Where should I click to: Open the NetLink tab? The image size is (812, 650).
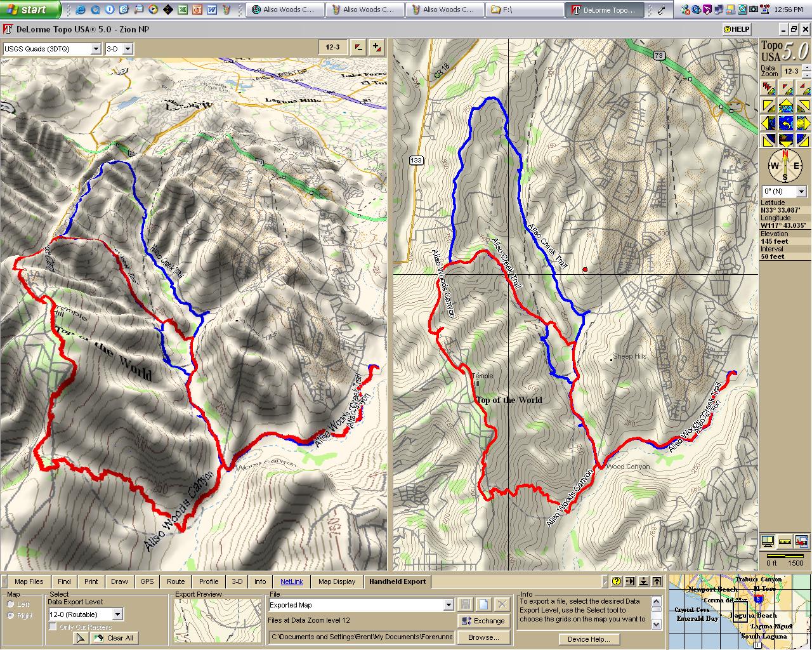(x=292, y=581)
